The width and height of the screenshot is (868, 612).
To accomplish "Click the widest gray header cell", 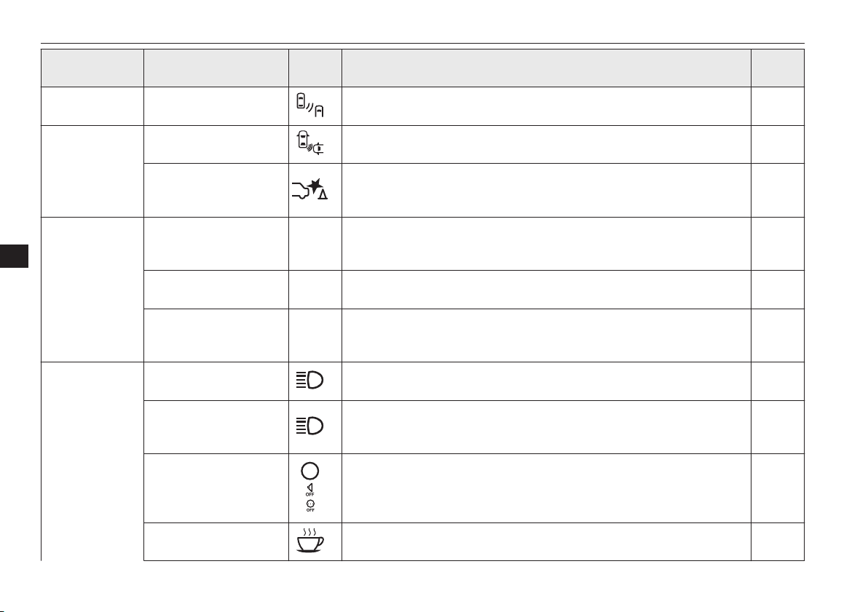I will pos(546,68).
